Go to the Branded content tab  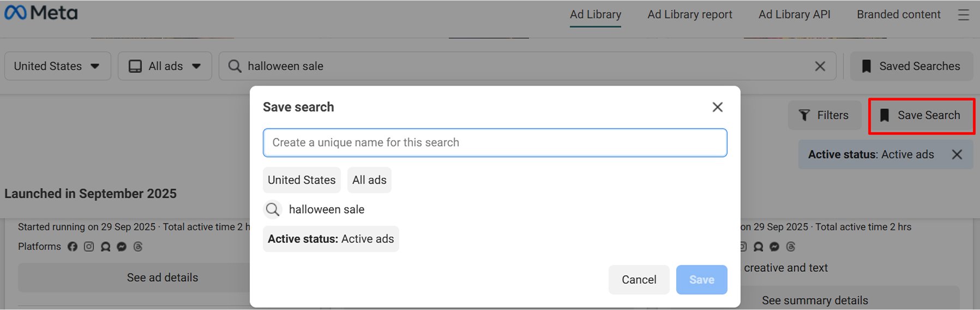click(898, 15)
